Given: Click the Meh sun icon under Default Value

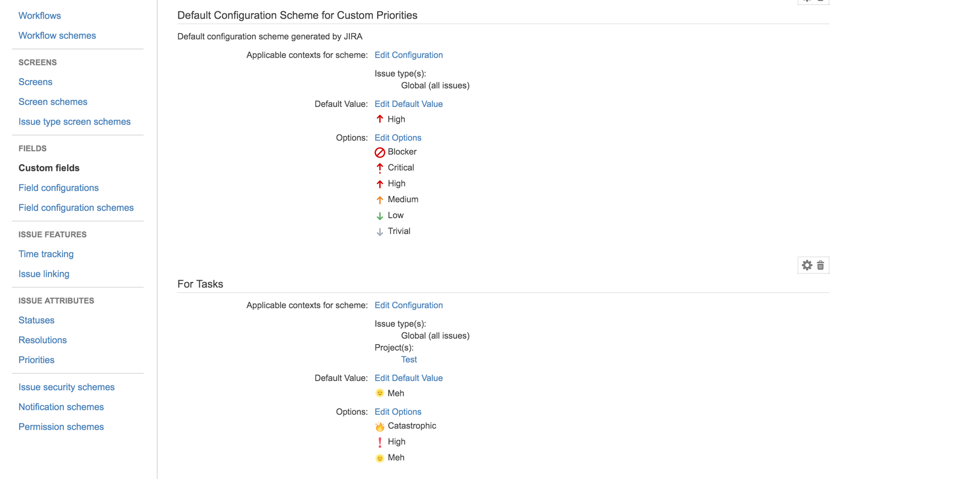Looking at the screenshot, I should coord(379,393).
